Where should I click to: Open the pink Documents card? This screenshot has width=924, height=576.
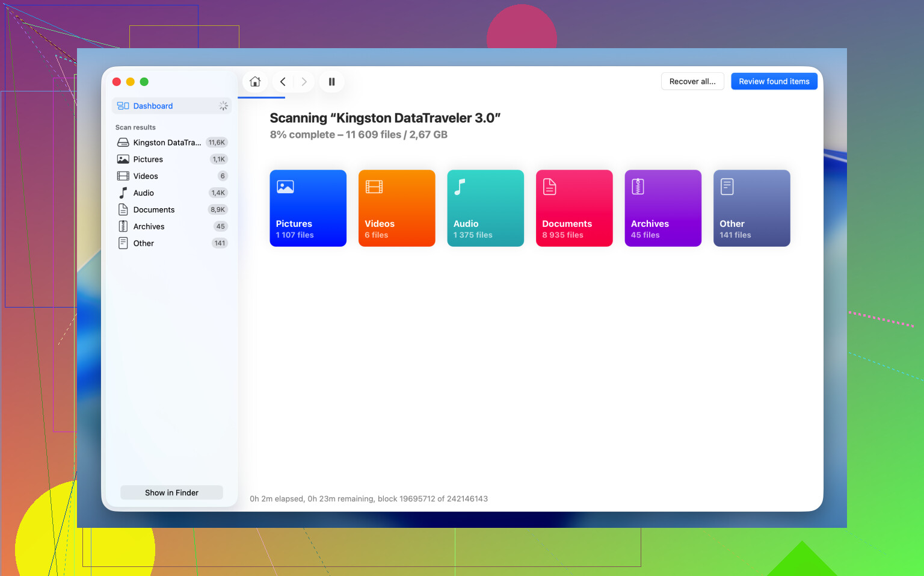[x=574, y=208]
